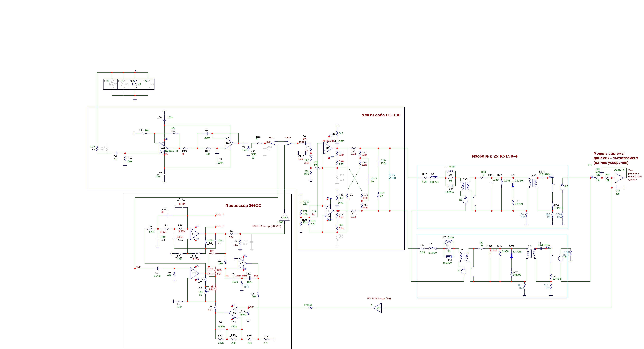
Task: Click the H3 controlled source circle
Action: click(562, 188)
